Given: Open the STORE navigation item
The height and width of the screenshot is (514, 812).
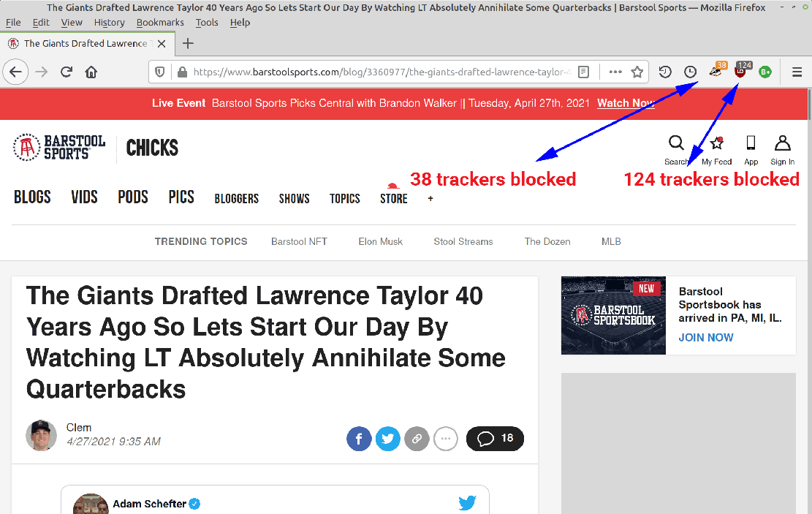Looking at the screenshot, I should [x=393, y=198].
